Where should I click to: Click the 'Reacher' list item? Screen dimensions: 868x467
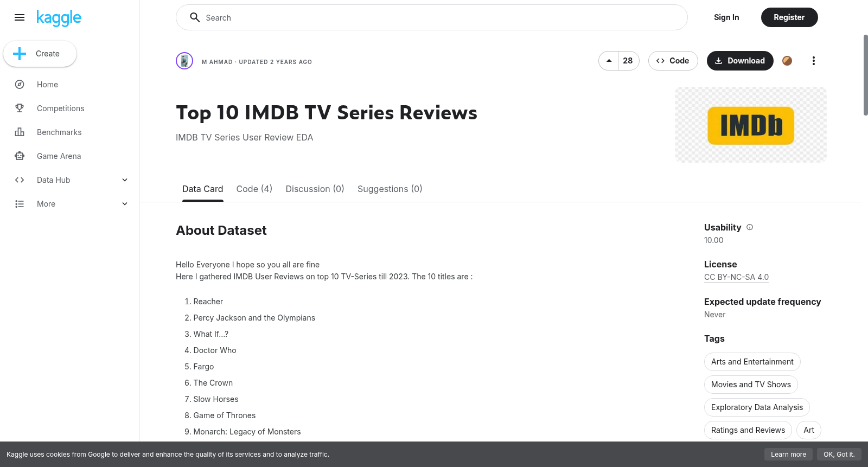pos(208,302)
